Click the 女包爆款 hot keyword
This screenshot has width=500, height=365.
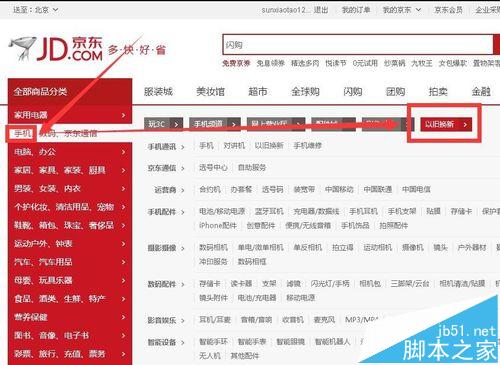click(x=453, y=63)
